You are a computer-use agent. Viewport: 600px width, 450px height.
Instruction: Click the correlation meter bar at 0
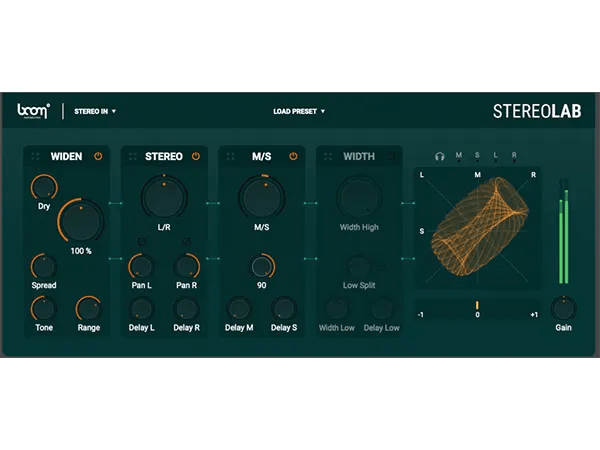(477, 305)
